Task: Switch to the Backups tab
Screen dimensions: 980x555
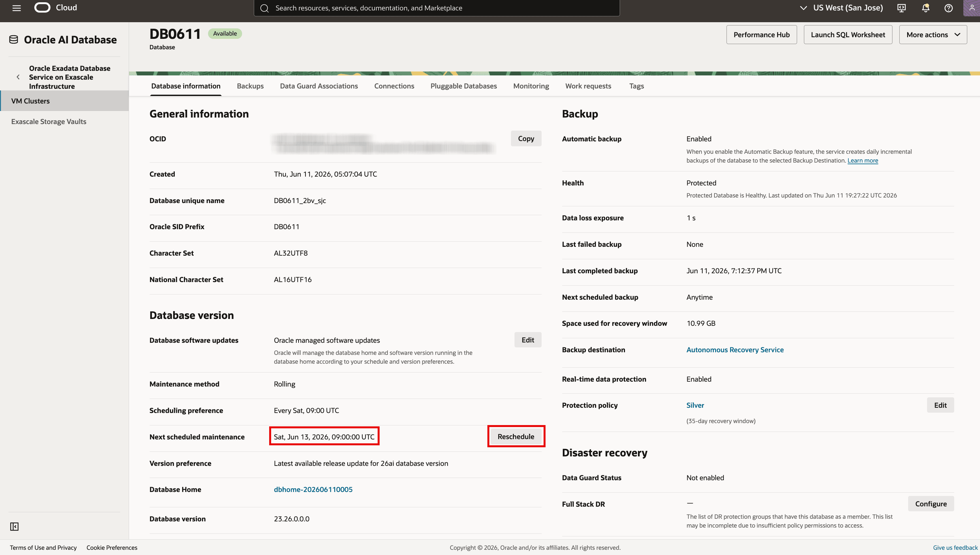Action: (x=250, y=86)
